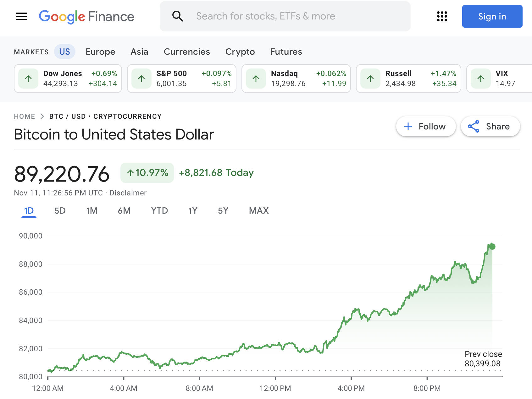Viewport: 532px width, 399px height.
Task: Click the share icon
Action: point(474,126)
